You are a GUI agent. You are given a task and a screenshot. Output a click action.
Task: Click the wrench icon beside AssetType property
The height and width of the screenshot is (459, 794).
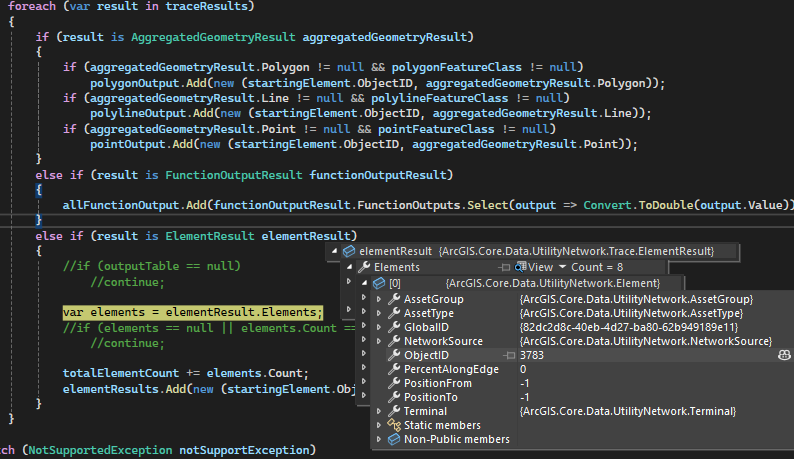coord(394,313)
